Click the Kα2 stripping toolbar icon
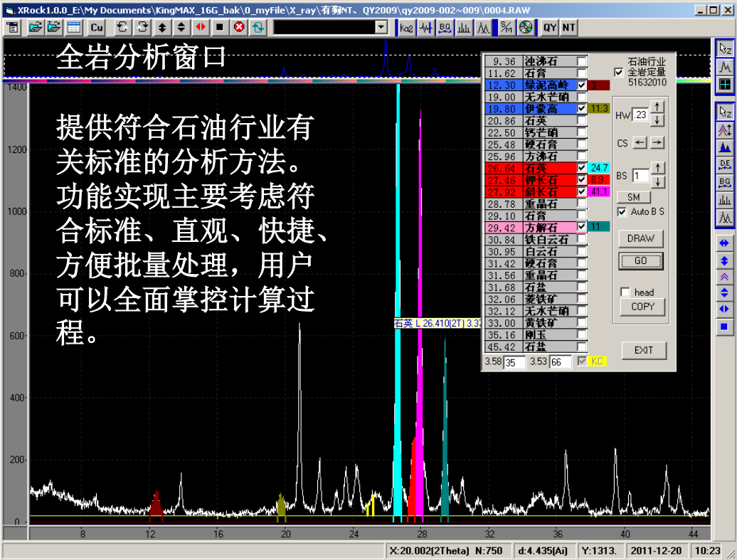The width and height of the screenshot is (737, 560). pyautogui.click(x=406, y=27)
